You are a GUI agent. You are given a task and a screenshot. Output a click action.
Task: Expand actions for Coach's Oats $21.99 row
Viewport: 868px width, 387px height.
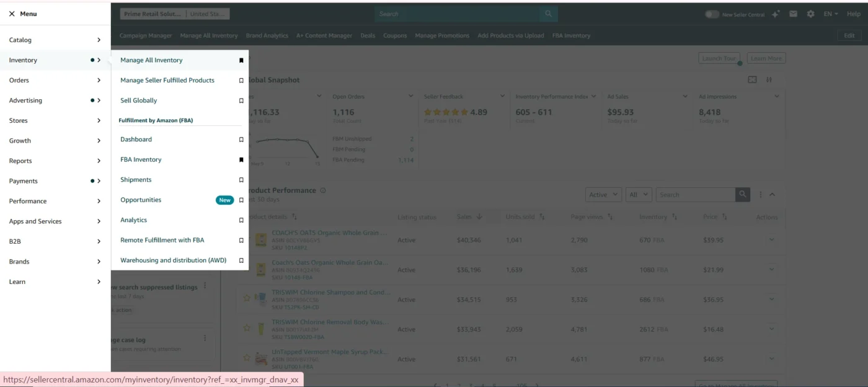[x=772, y=269]
